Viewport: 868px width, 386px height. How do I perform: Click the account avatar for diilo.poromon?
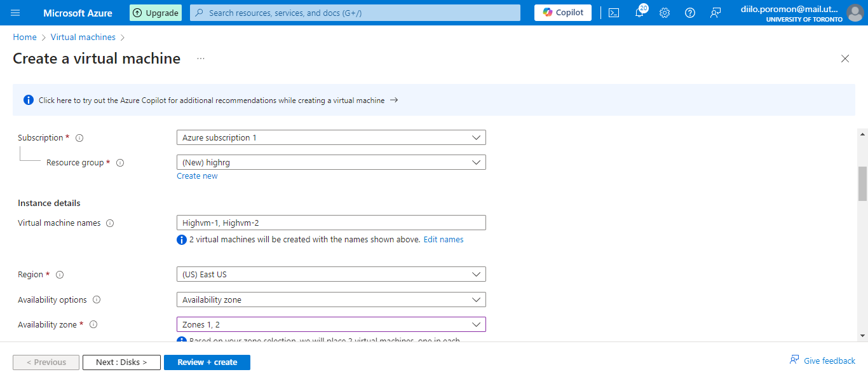click(x=855, y=12)
